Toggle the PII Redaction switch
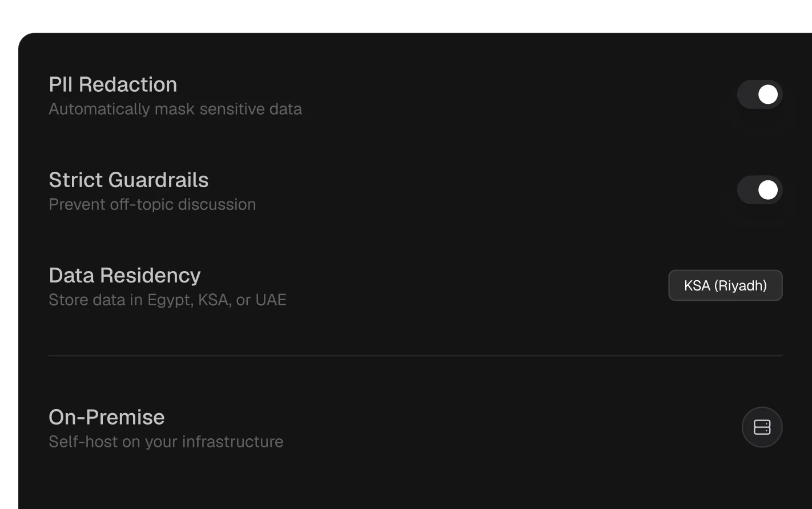Viewport: 812px width, 509px height. [759, 94]
